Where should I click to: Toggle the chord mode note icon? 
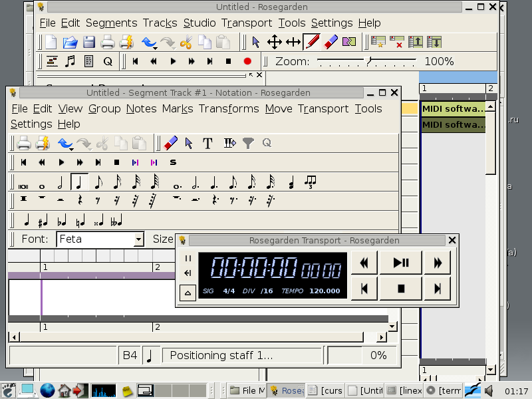(291, 184)
